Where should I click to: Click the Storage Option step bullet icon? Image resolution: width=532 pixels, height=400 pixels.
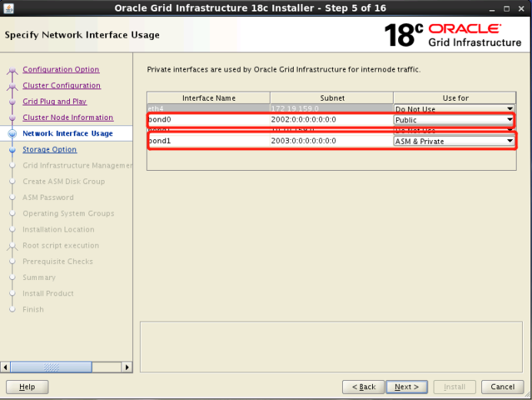pos(12,149)
